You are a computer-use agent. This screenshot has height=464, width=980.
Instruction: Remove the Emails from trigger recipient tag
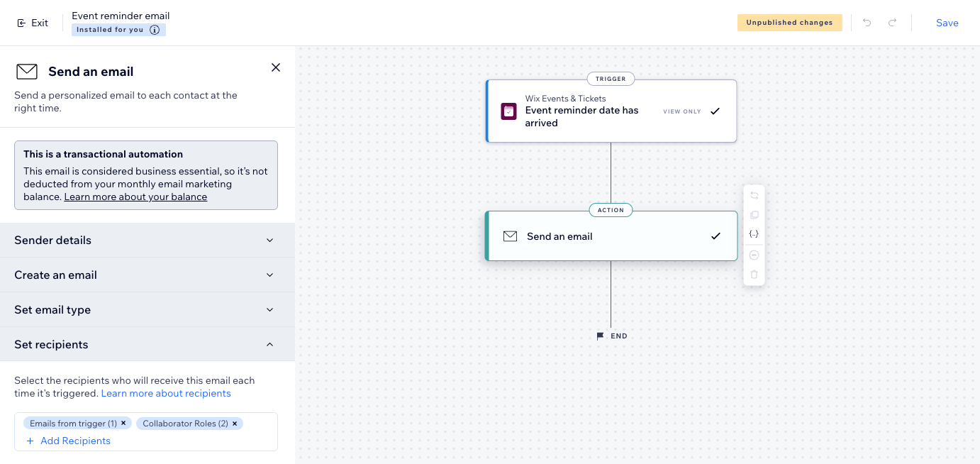point(123,424)
